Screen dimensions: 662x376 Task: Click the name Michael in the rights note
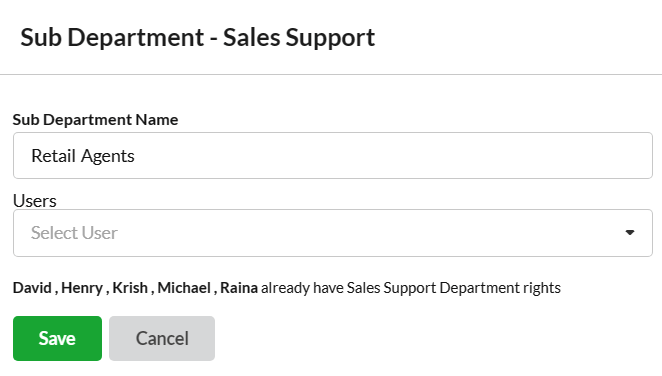[184, 288]
